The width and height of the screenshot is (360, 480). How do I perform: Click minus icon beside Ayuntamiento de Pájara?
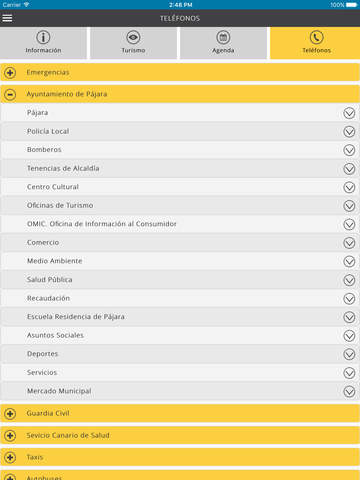10,95
